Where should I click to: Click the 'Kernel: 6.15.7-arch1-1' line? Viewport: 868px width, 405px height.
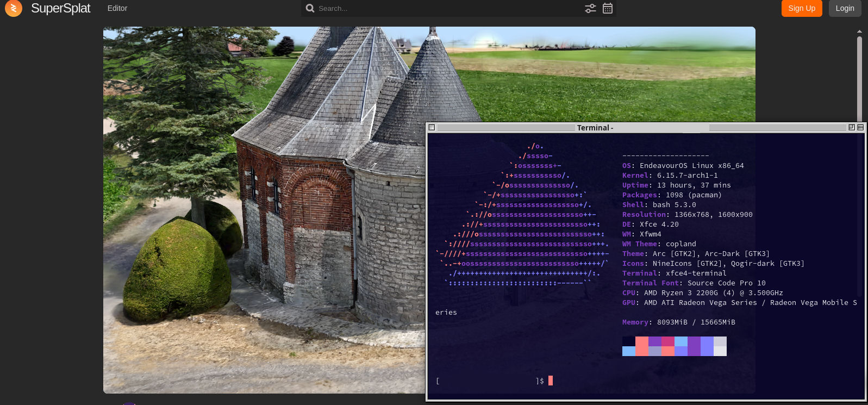[x=670, y=176]
